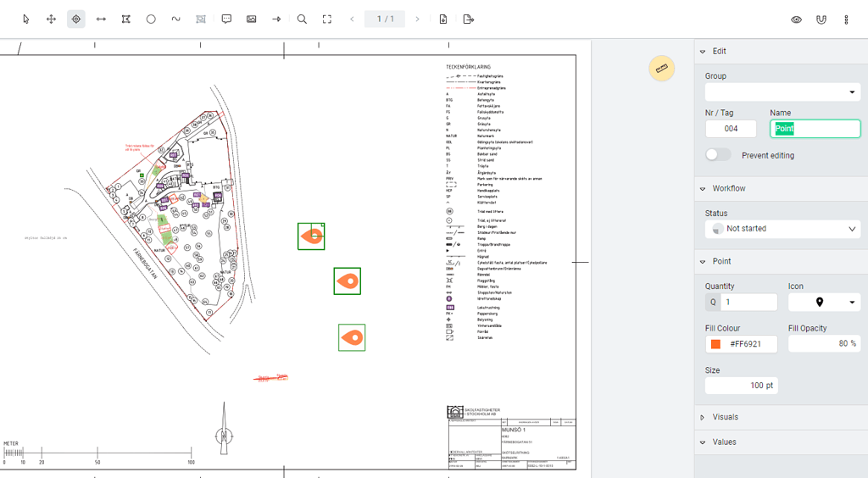Select the arrow pointer tool
Image resolution: width=868 pixels, height=478 pixels.
(x=26, y=19)
